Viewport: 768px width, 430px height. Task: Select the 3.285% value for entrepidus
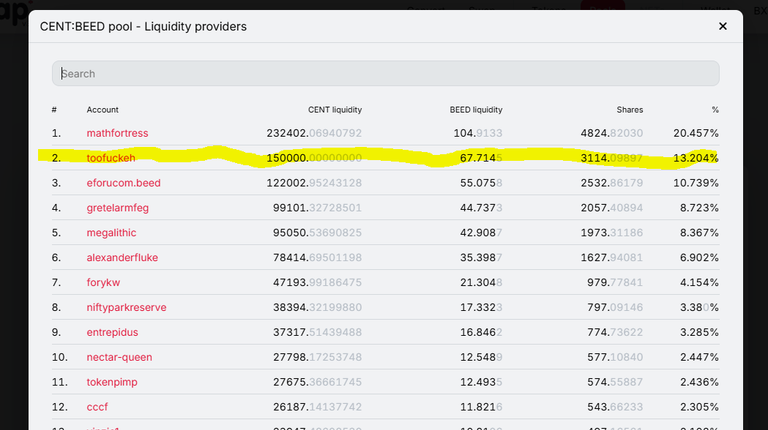coord(699,333)
